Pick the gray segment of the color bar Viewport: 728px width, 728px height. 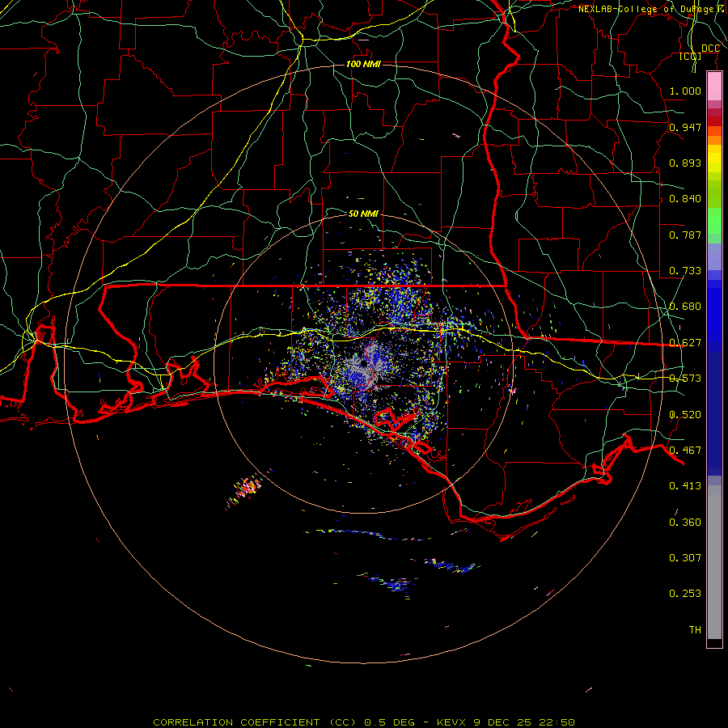(714, 562)
